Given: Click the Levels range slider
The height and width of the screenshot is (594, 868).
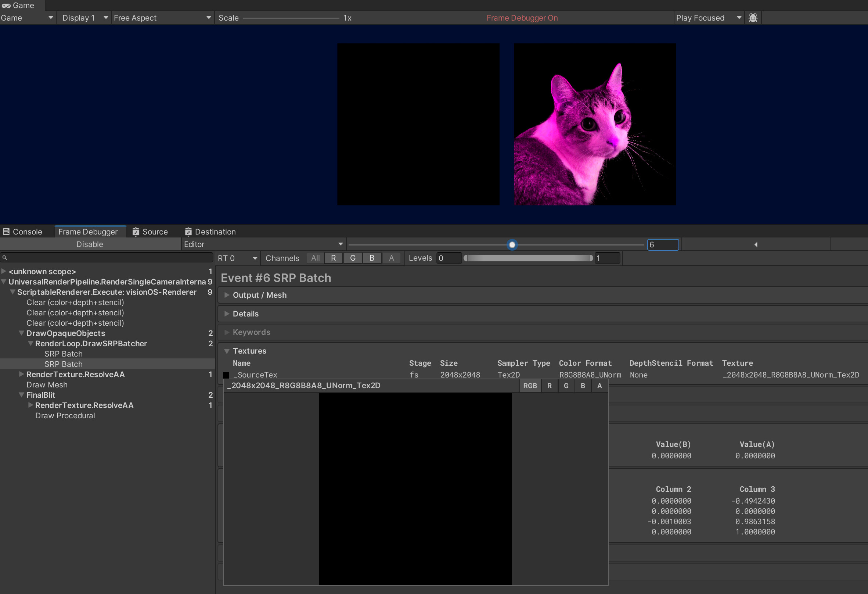Looking at the screenshot, I should tap(528, 258).
